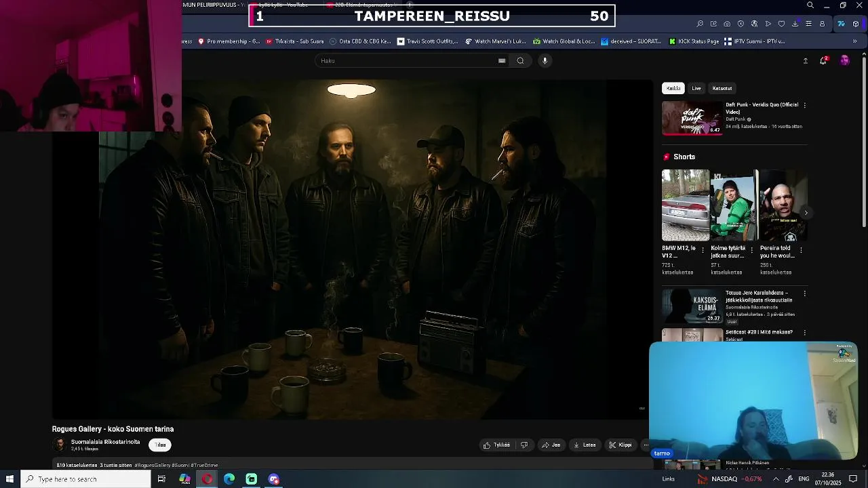Open the player/send arrow icon in toolbar
The width and height of the screenshot is (868, 488).
pos(768,24)
